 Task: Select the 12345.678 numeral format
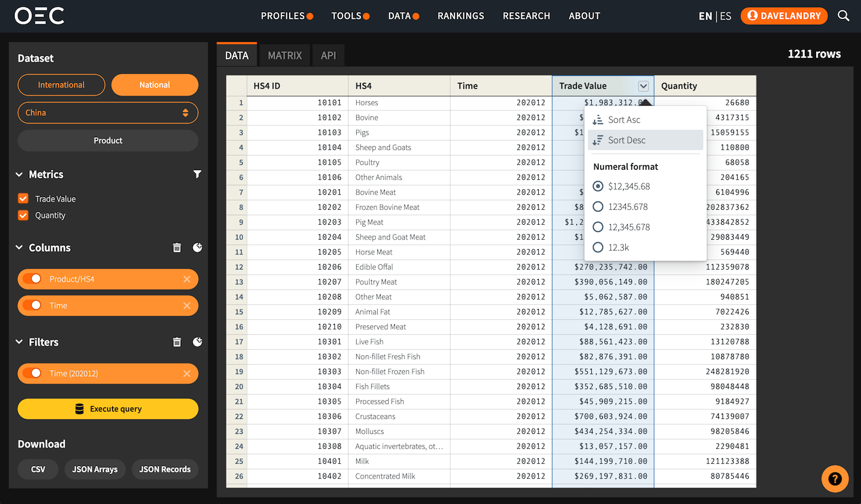click(598, 206)
